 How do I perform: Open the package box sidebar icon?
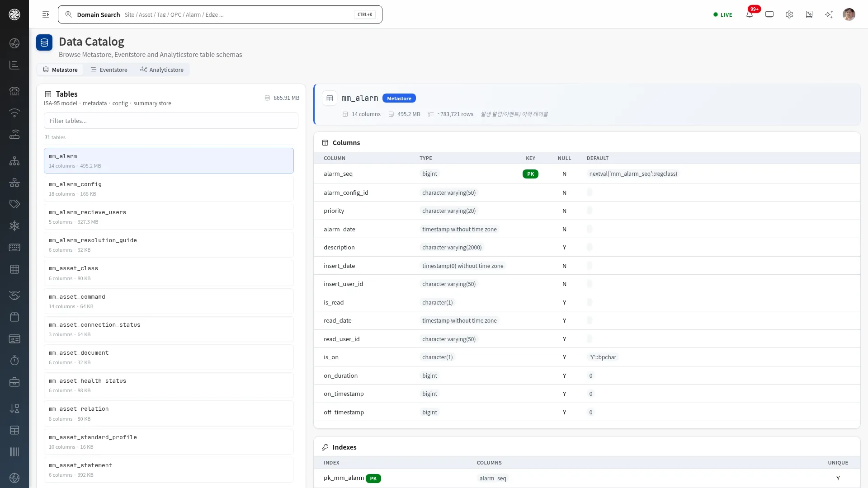[14, 317]
